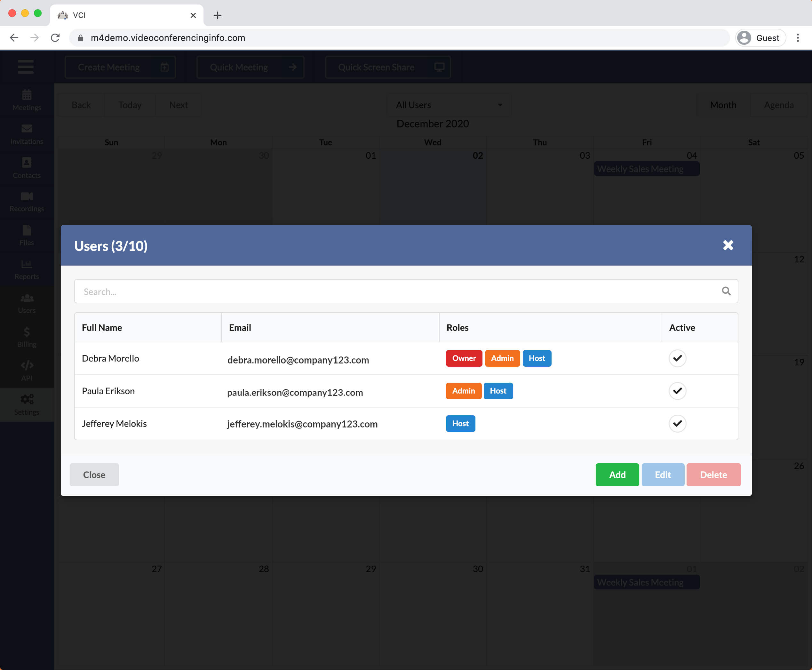Open API code icon in sidebar
This screenshot has height=670, width=812.
point(27,365)
